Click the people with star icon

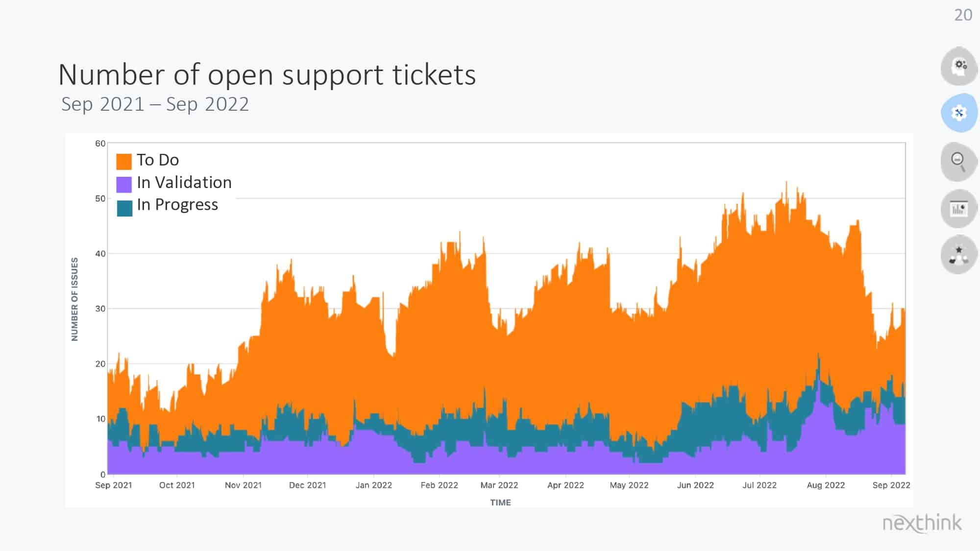click(x=959, y=255)
